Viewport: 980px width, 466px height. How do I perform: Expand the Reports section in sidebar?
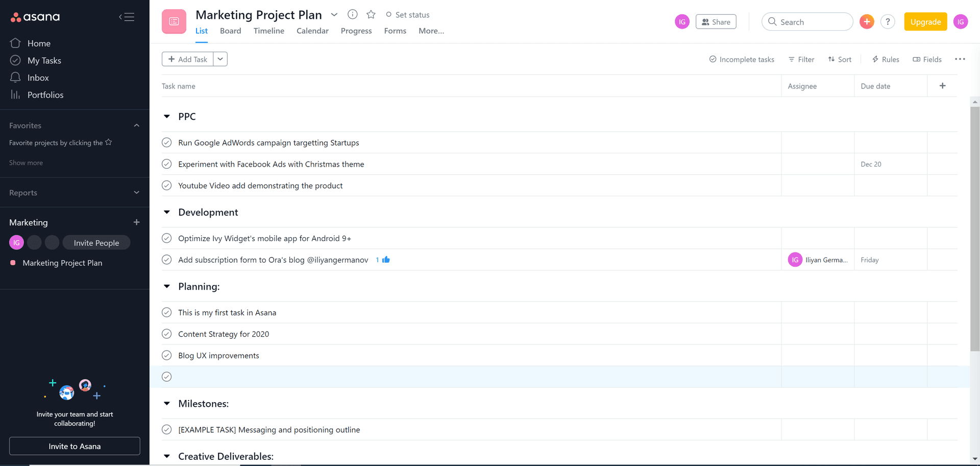[136, 193]
